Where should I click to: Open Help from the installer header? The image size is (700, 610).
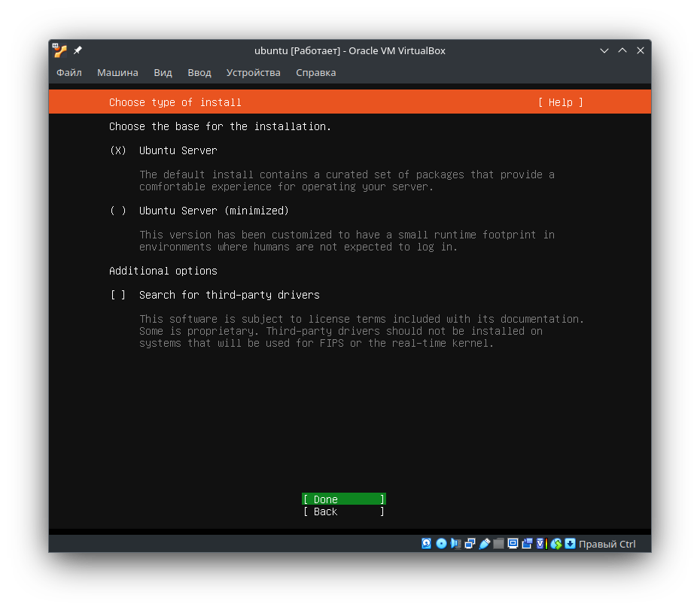[x=560, y=102]
